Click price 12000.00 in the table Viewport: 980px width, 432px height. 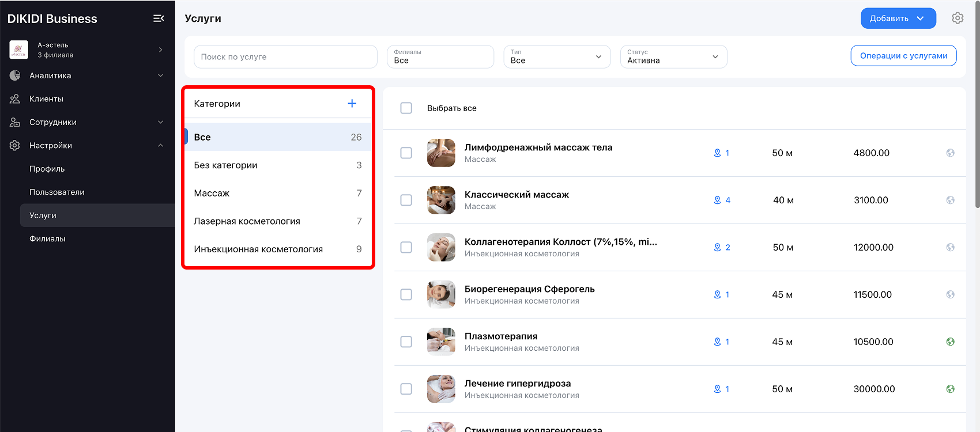pyautogui.click(x=874, y=247)
